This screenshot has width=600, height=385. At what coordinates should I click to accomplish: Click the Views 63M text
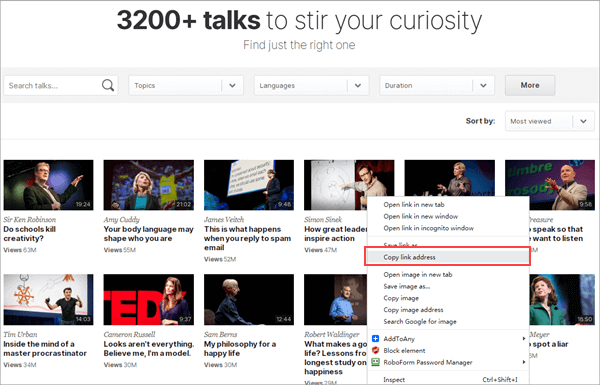point(20,250)
